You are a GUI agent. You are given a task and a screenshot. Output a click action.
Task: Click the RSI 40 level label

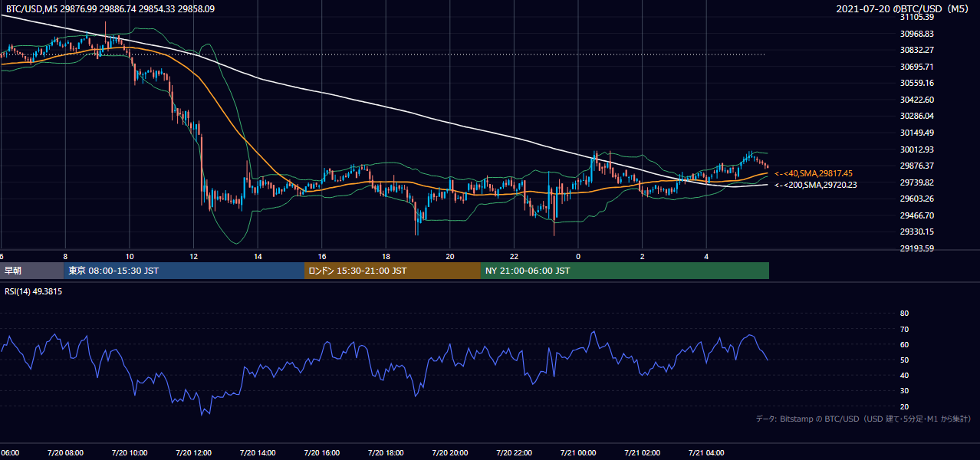point(904,375)
